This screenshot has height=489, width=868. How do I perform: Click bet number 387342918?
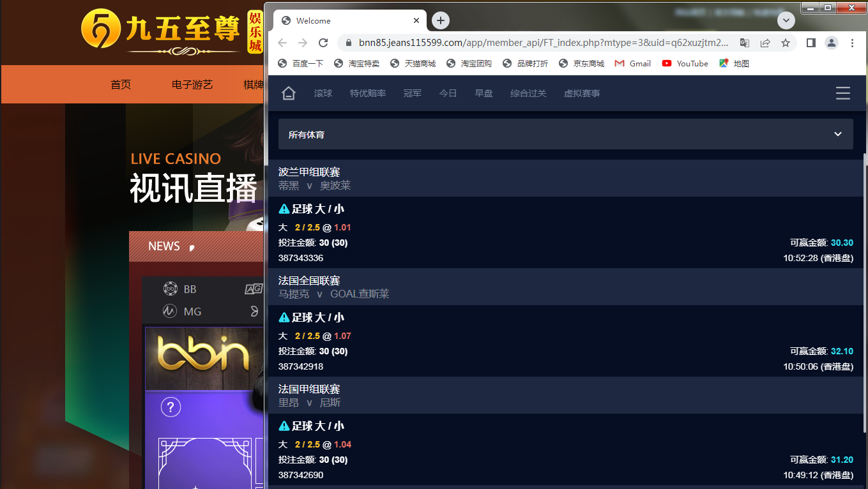point(301,366)
